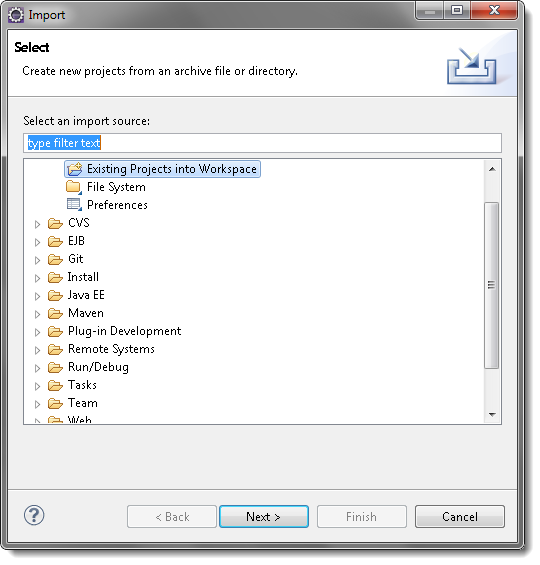Select the File System folder icon
The width and height of the screenshot is (540, 565).
[74, 187]
